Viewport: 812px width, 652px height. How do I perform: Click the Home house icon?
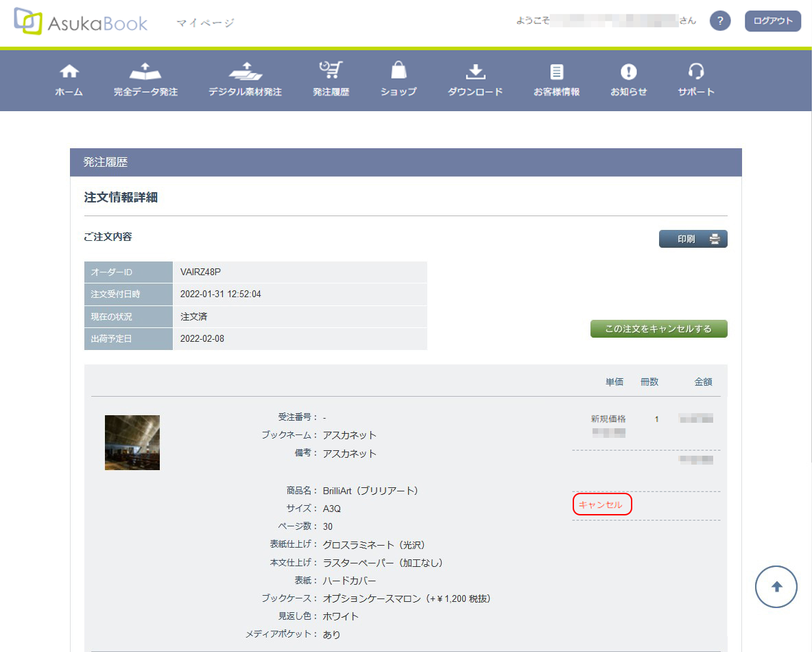coord(69,71)
